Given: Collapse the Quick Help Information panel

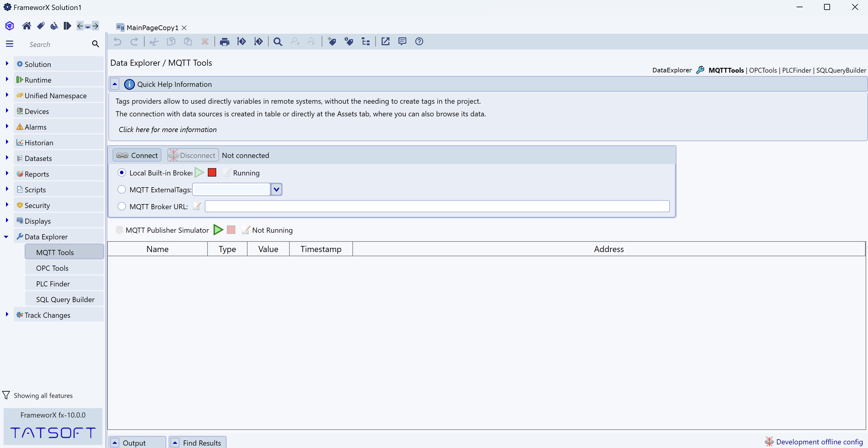Looking at the screenshot, I should click(x=115, y=84).
